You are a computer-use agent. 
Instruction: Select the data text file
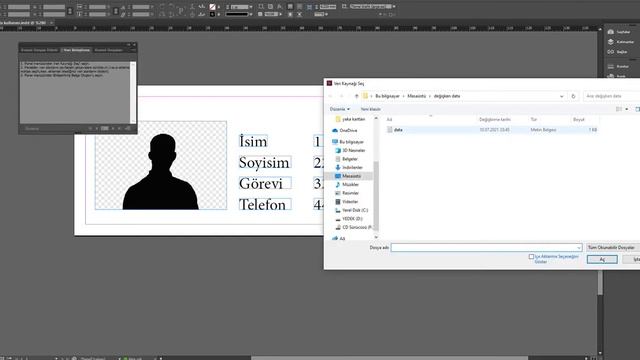click(x=491, y=129)
